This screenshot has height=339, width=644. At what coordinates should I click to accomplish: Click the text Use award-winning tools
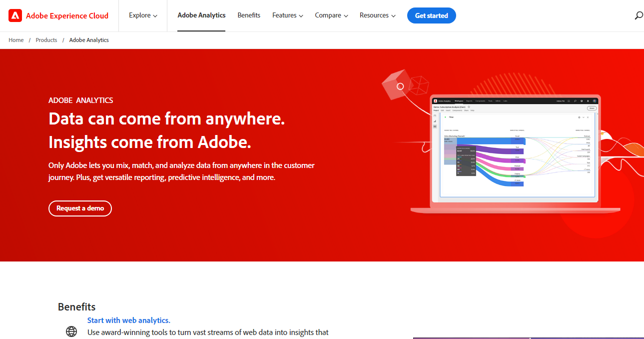pyautogui.click(x=208, y=332)
